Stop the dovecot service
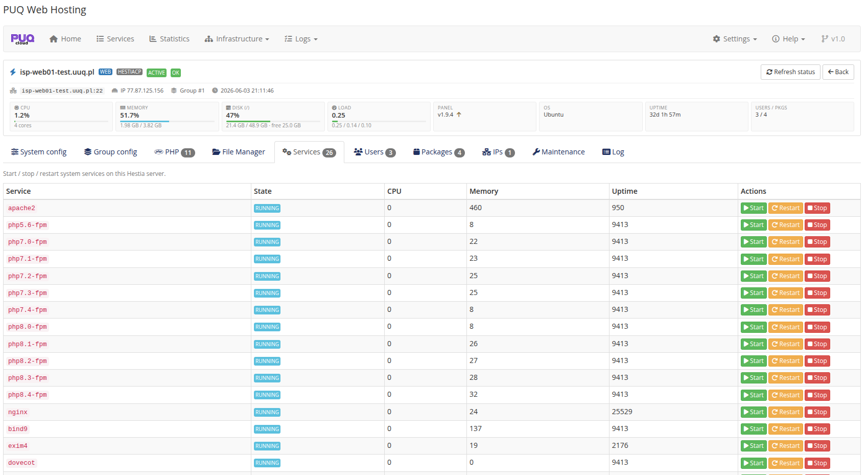Image resolution: width=868 pixels, height=475 pixels. pyautogui.click(x=817, y=463)
